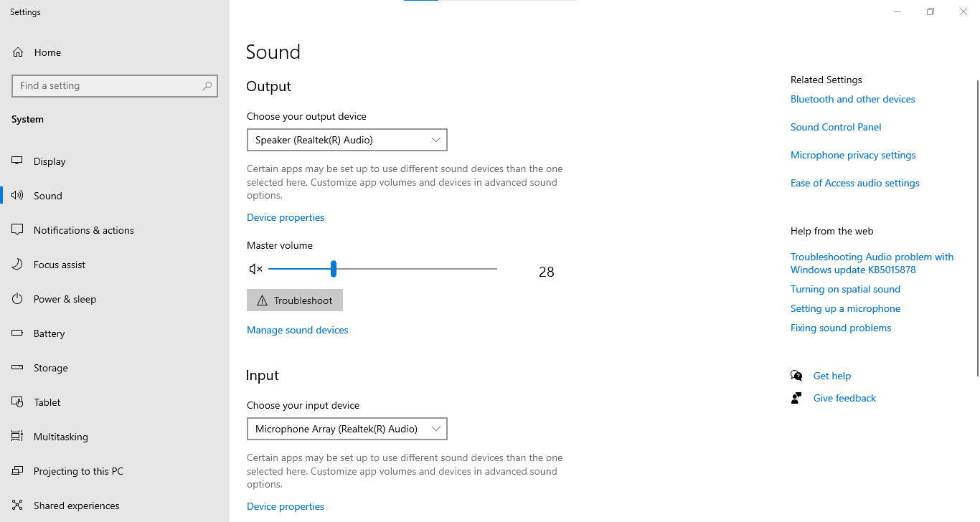Click the Storage drive icon
Image resolution: width=980 pixels, height=522 pixels.
tap(18, 368)
